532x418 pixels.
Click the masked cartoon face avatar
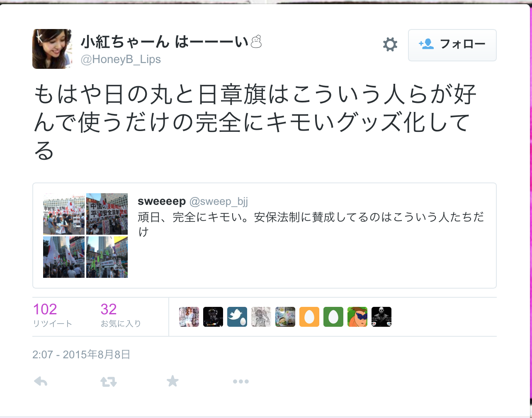tap(357, 317)
